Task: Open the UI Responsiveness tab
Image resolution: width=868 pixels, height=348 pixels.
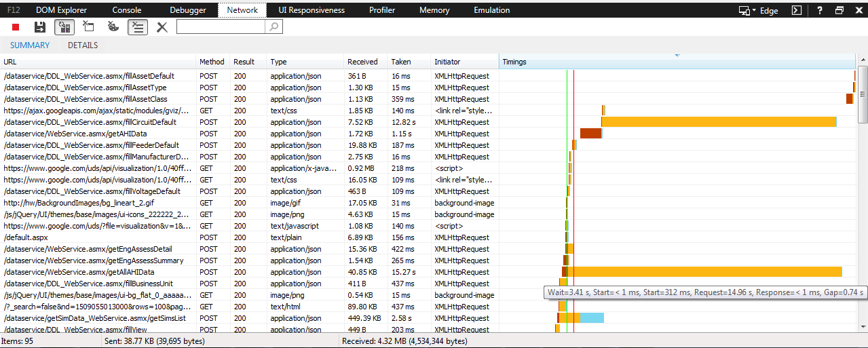Action: click(x=312, y=10)
